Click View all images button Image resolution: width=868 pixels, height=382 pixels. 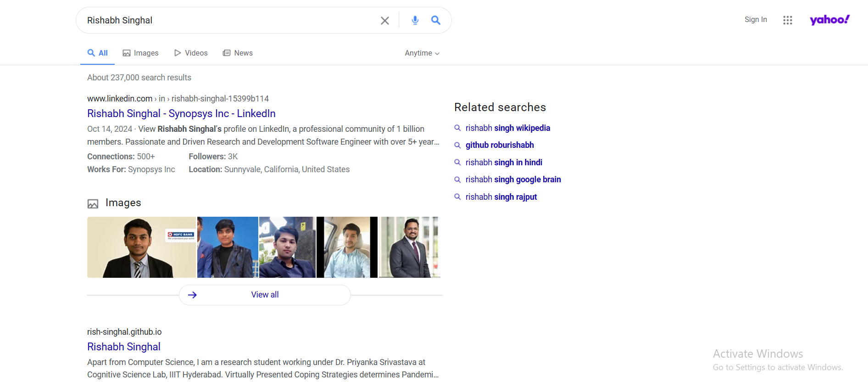pos(265,295)
